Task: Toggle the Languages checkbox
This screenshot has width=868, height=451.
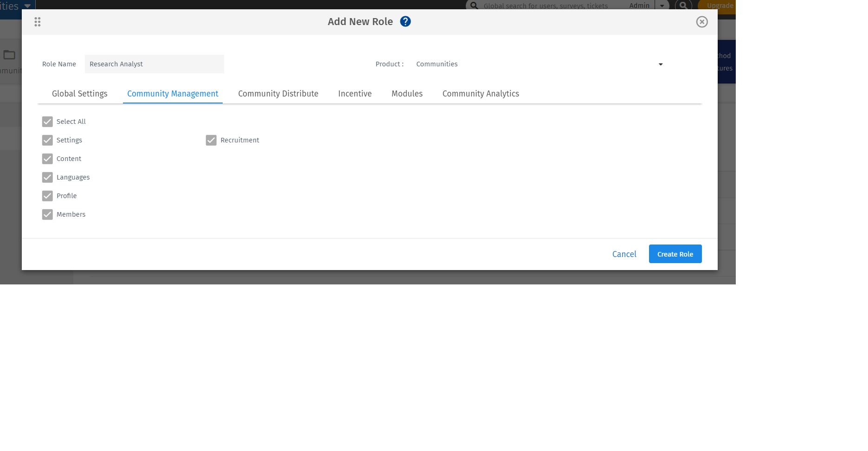Action: 47,177
